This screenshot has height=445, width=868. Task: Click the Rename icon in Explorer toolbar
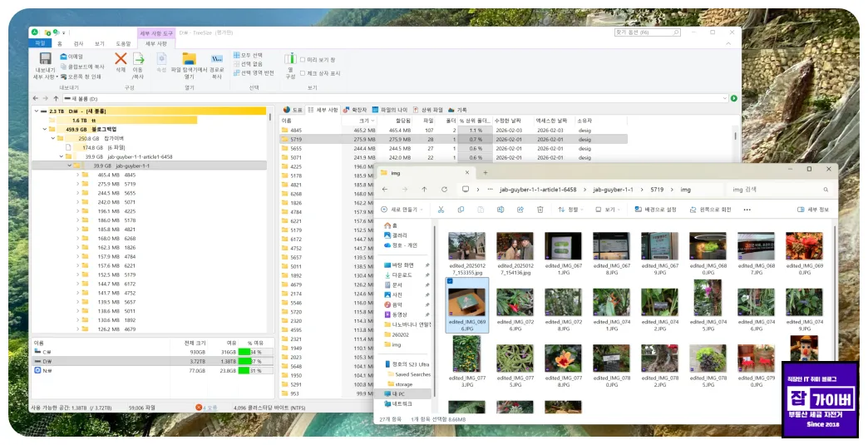pyautogui.click(x=501, y=210)
